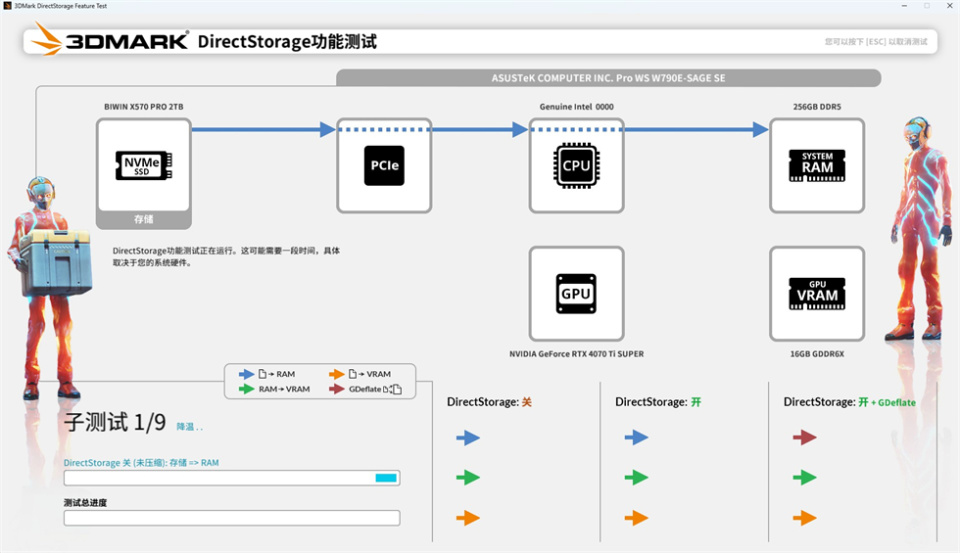Click blue arrow under DirectStorage 关
The height and width of the screenshot is (553, 960).
point(468,437)
